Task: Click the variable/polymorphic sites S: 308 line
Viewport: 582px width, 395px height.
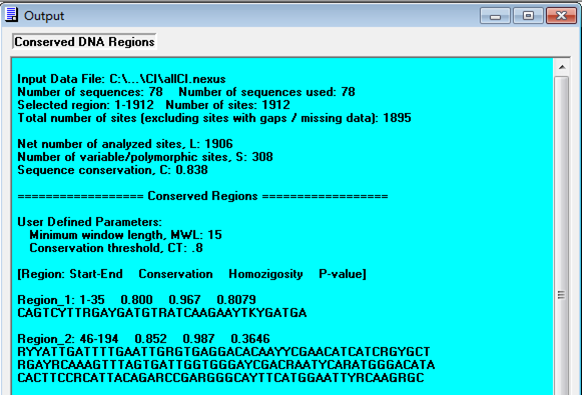Action: (145, 157)
